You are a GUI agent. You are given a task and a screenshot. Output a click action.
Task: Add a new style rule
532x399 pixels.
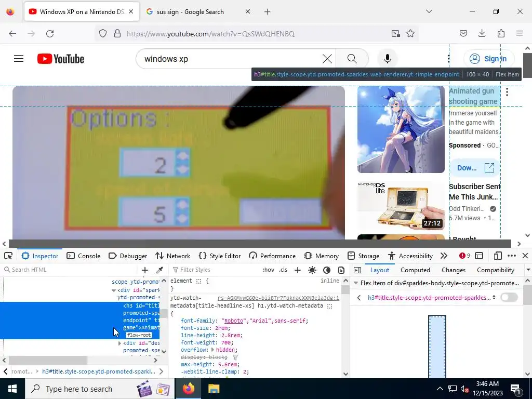[298, 270]
